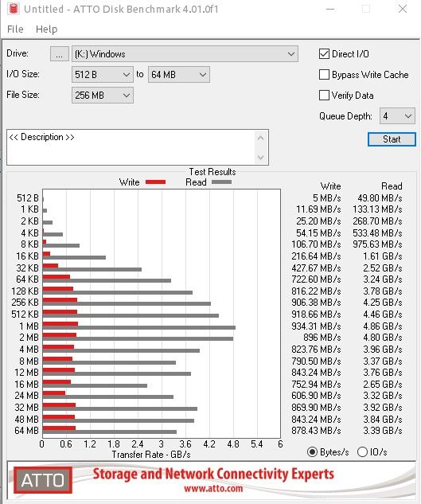Click the 64 KB chart row label
The image size is (421, 504).
click(x=27, y=279)
